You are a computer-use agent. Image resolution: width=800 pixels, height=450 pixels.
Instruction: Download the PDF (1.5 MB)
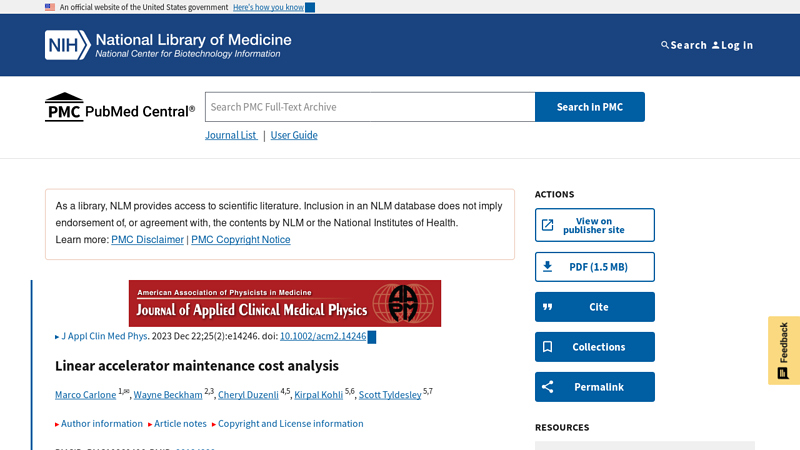pyautogui.click(x=595, y=267)
